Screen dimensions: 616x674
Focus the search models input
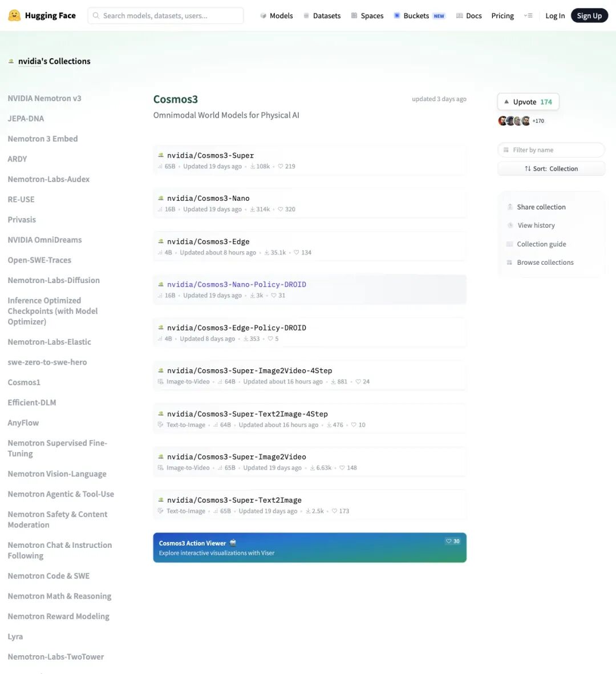click(x=166, y=15)
